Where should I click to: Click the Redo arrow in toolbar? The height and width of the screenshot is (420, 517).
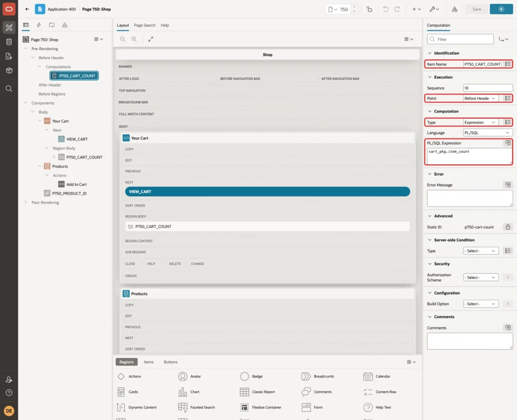pyautogui.click(x=397, y=9)
